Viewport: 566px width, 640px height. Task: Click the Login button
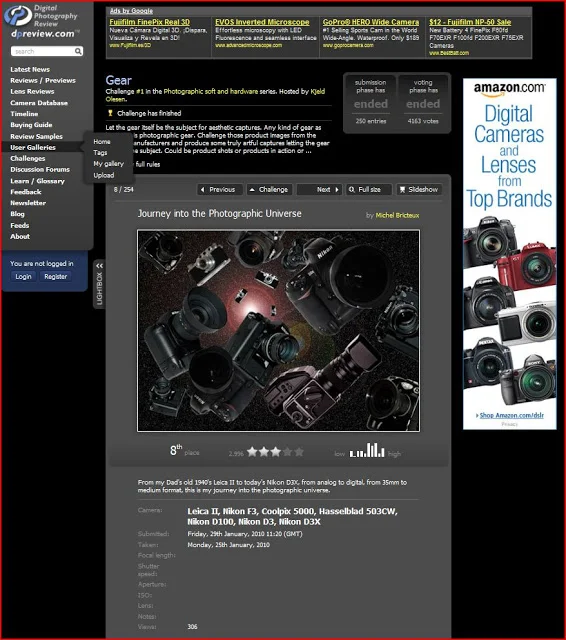tap(23, 276)
